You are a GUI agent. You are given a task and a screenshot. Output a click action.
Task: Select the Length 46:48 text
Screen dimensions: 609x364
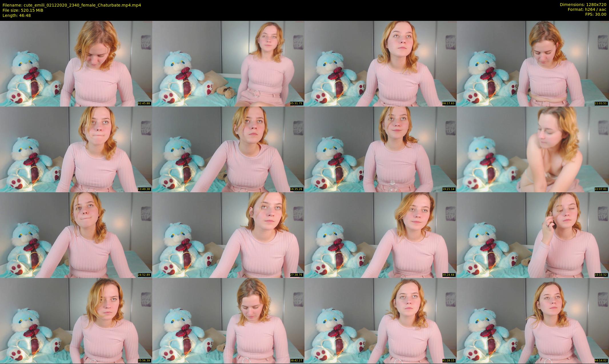point(17,15)
